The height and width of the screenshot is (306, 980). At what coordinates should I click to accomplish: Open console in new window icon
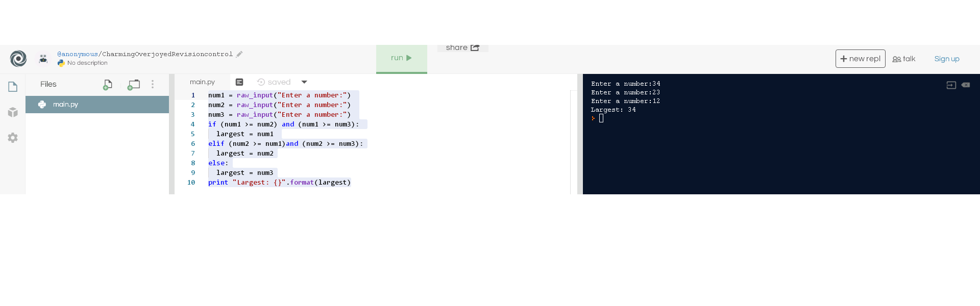click(x=951, y=85)
